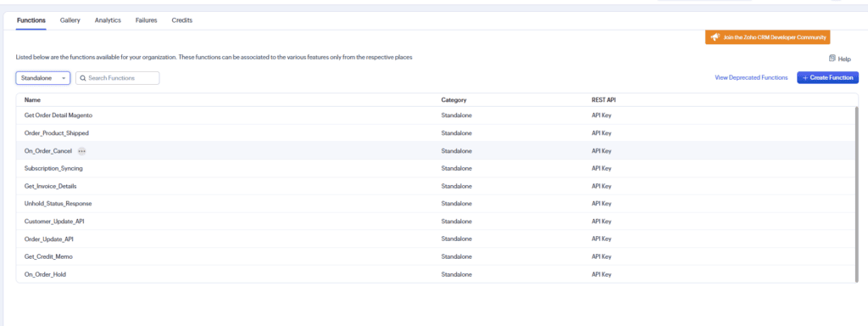Image resolution: width=868 pixels, height=326 pixels.
Task: Open the On_Order_Hold function
Action: click(x=46, y=274)
